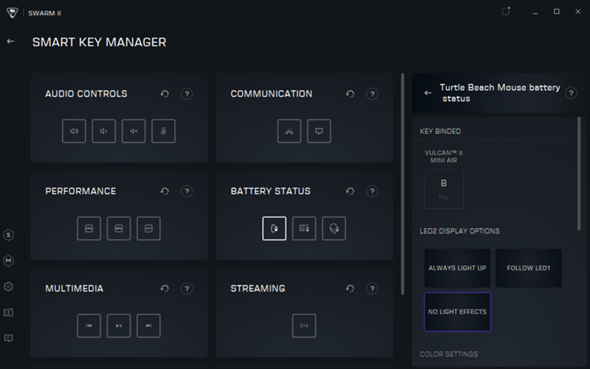Select the previous track icon in Multimedia
590x369 pixels.
click(x=89, y=326)
